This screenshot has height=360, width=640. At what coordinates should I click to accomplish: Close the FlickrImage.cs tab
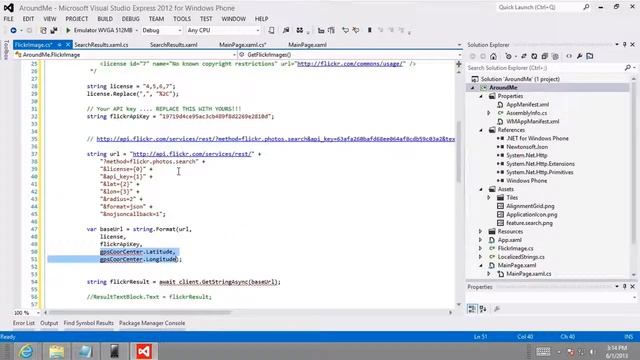(68, 44)
